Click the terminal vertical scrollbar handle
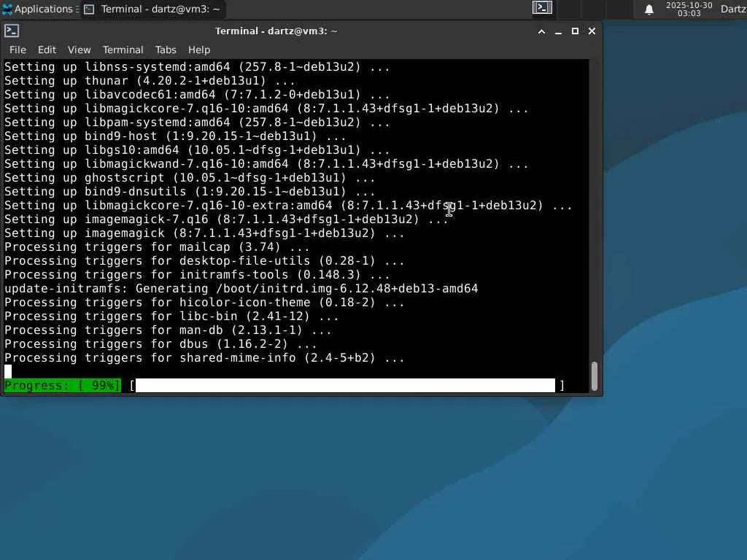Viewport: 747px width, 560px height. pos(594,376)
